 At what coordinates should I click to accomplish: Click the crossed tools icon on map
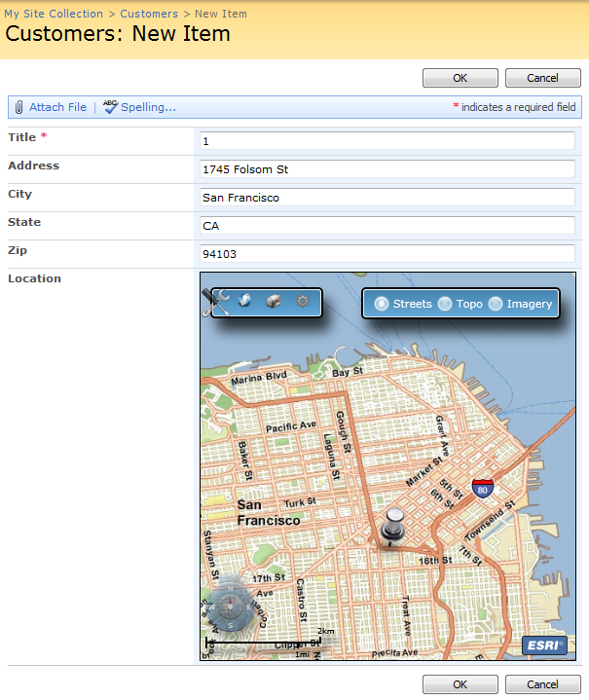tap(216, 302)
